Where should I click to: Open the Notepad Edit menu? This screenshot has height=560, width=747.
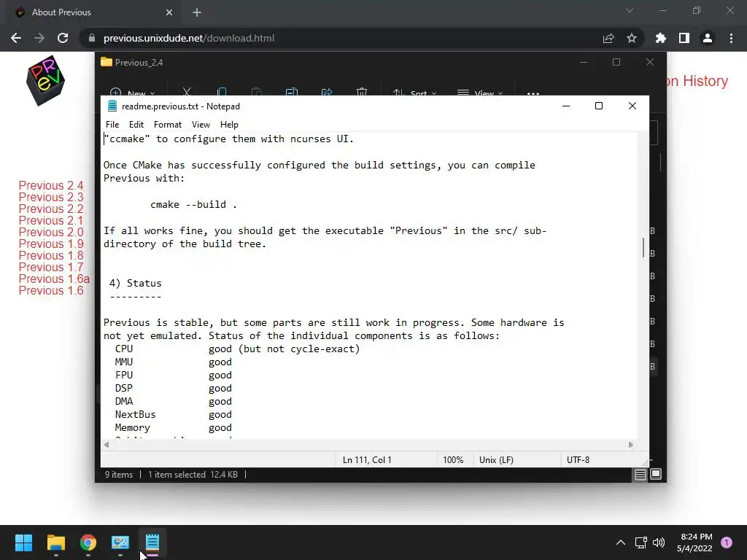[136, 124]
